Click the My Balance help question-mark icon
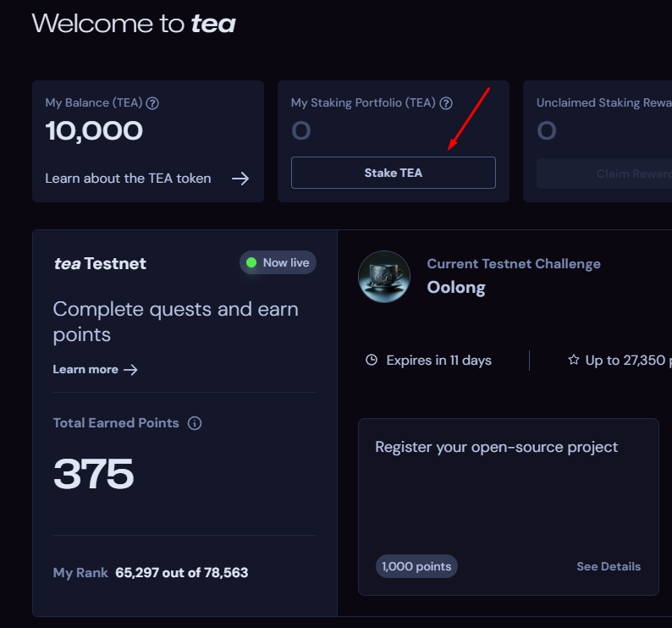Screen dimensions: 672x628 click(x=152, y=103)
